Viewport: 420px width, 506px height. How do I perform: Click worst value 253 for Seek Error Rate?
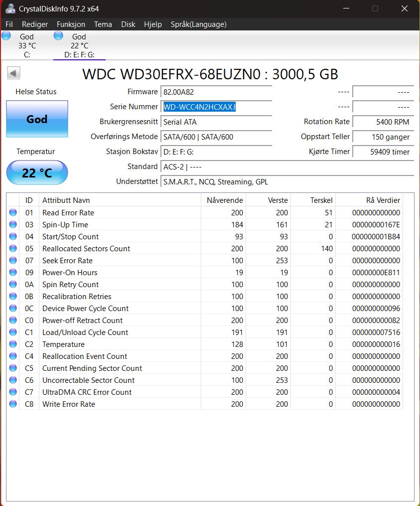click(x=281, y=260)
